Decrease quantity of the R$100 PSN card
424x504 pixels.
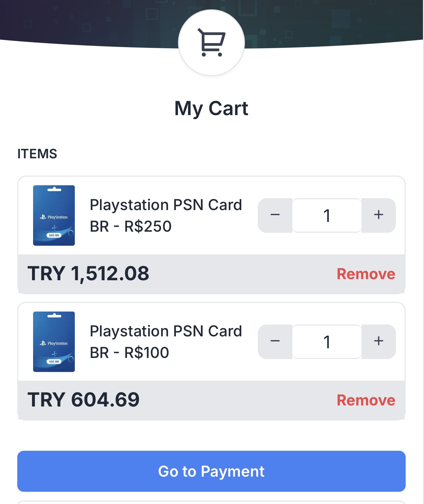[275, 341]
